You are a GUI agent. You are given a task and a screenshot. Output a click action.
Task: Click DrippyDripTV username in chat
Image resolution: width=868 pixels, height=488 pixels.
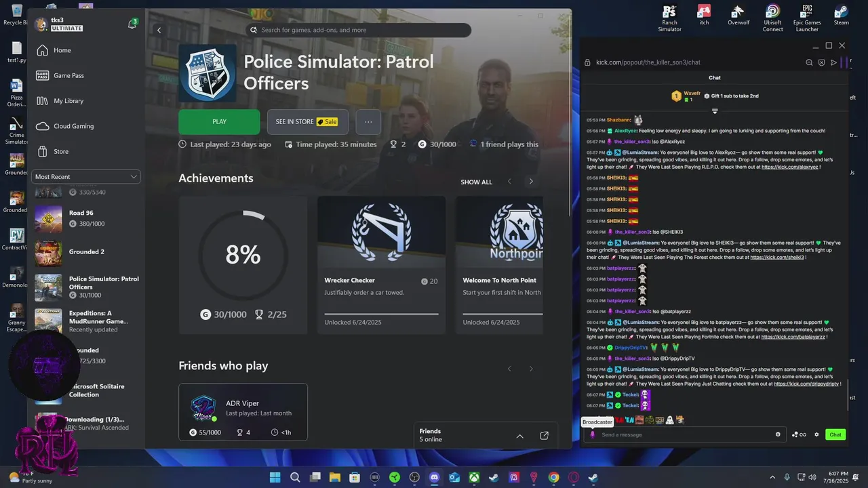631,348
